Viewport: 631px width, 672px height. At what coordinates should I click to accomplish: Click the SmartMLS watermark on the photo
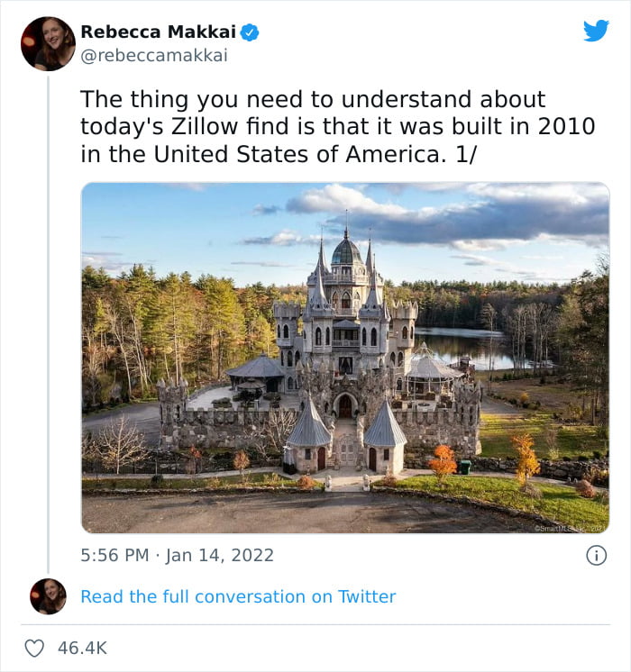[570, 529]
